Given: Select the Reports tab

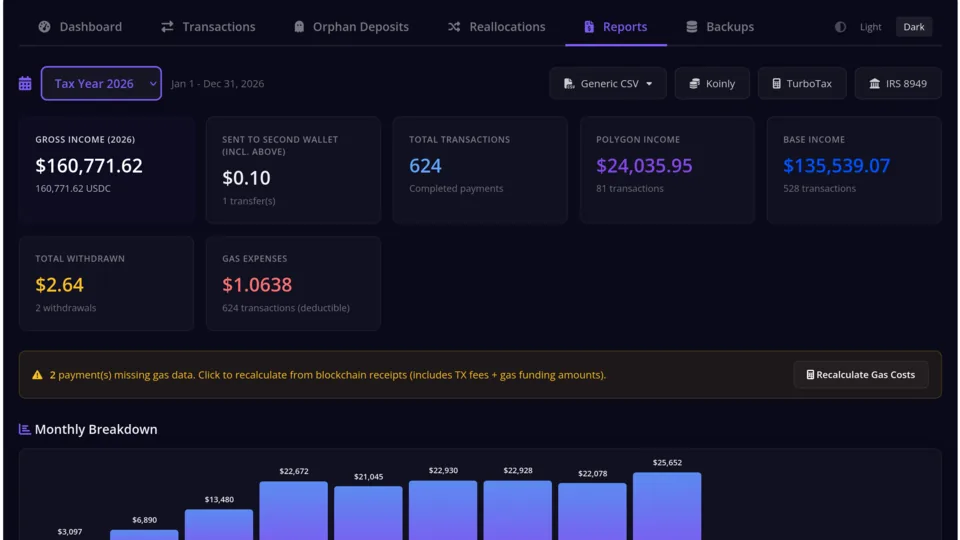Looking at the screenshot, I should point(616,27).
